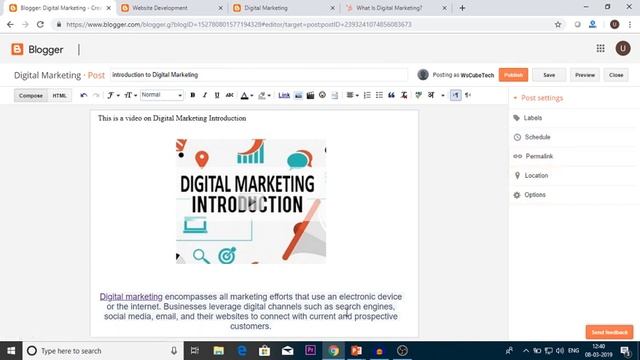
Task: Close the post editor
Action: 616,75
